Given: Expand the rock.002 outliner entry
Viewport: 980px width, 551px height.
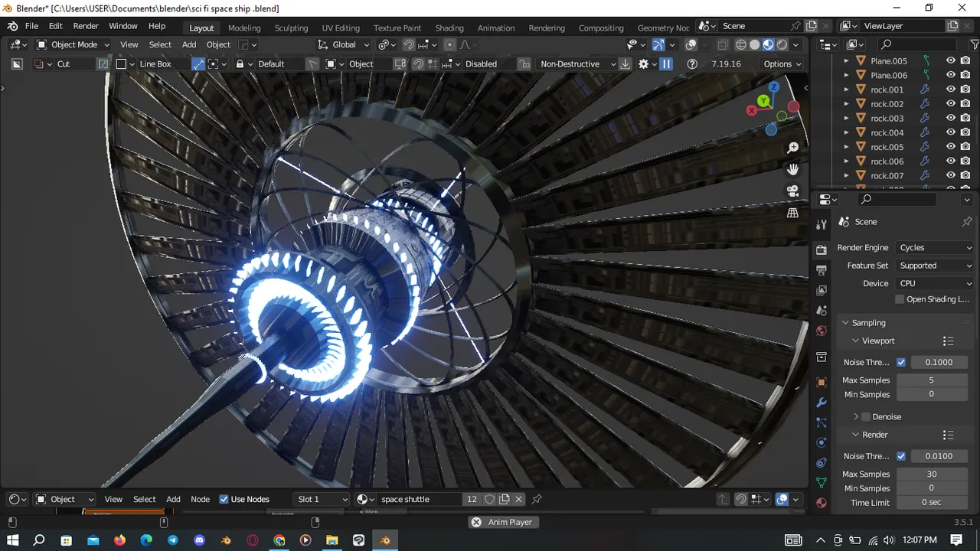Looking at the screenshot, I should pyautogui.click(x=846, y=104).
